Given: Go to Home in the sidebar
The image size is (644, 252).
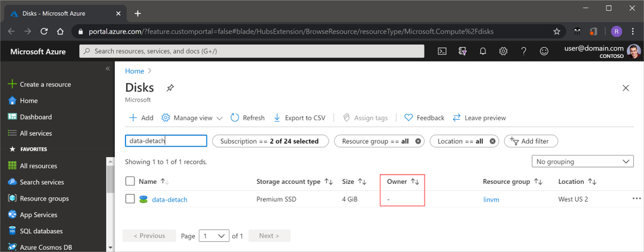Looking at the screenshot, I should pyautogui.click(x=23, y=101).
